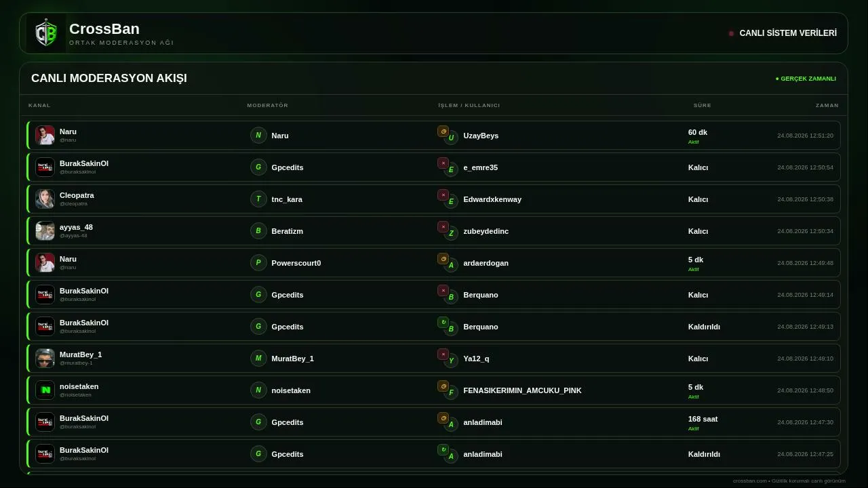
Task: Click the ZAMAN column header
Action: (827, 105)
